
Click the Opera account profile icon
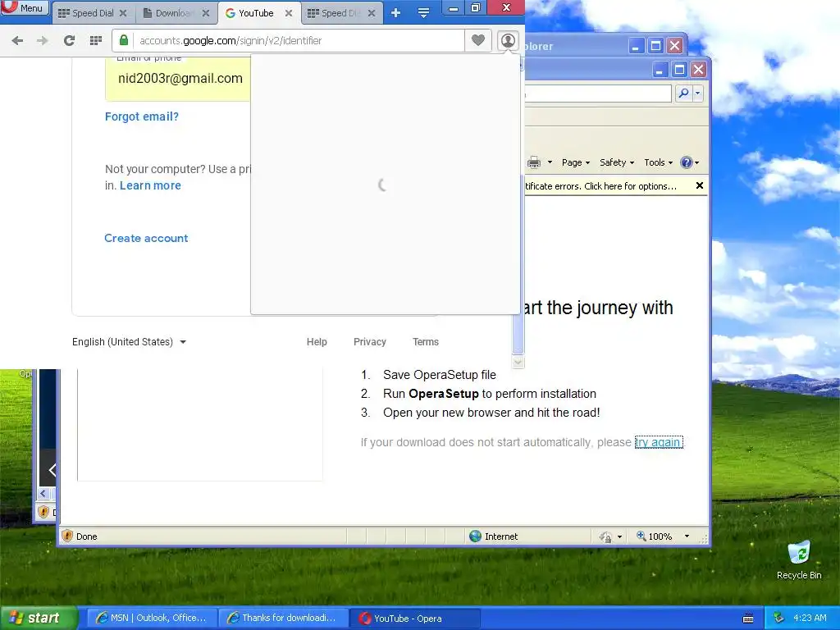click(508, 40)
